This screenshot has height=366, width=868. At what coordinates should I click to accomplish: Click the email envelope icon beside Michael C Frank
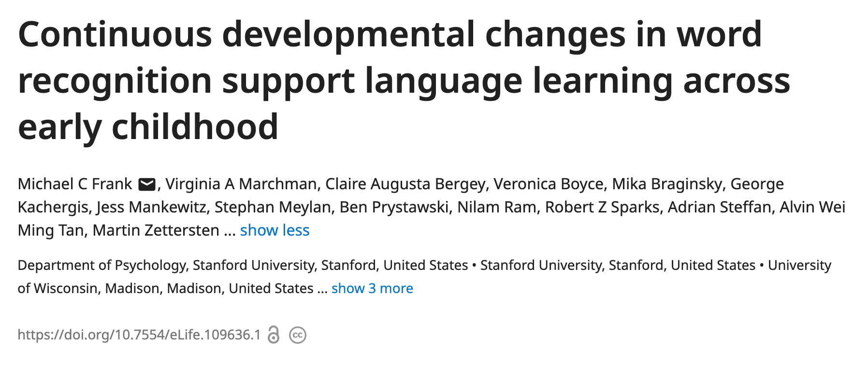tap(146, 184)
